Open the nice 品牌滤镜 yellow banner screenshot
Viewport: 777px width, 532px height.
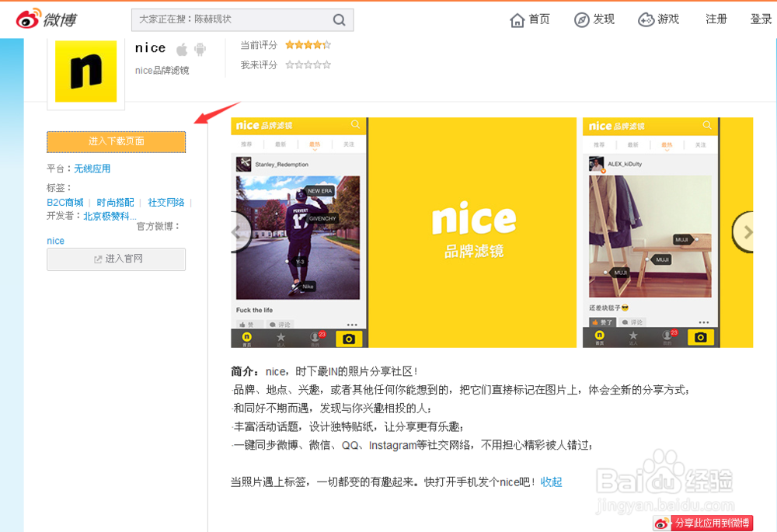tap(472, 232)
